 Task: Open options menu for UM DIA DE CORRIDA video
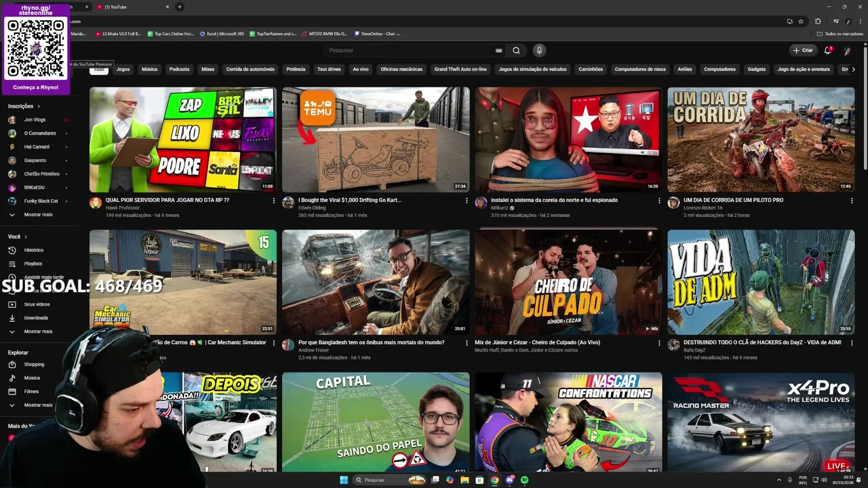click(x=852, y=201)
